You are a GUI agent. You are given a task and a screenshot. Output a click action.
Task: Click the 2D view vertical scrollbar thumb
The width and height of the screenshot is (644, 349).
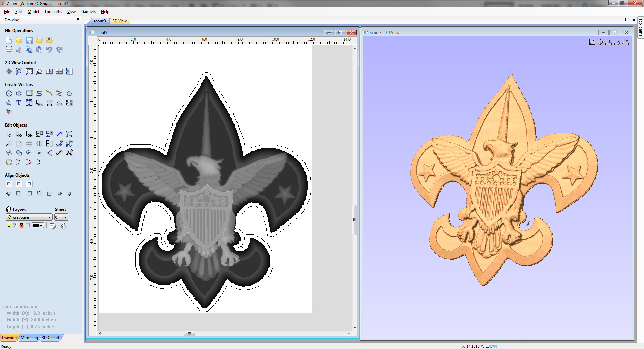coord(354,220)
